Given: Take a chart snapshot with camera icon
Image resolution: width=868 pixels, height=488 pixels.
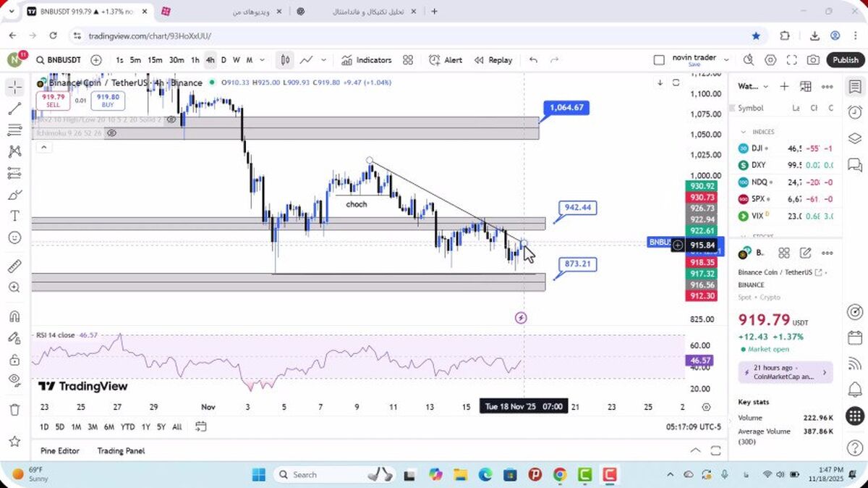Looking at the screenshot, I should coord(813,60).
